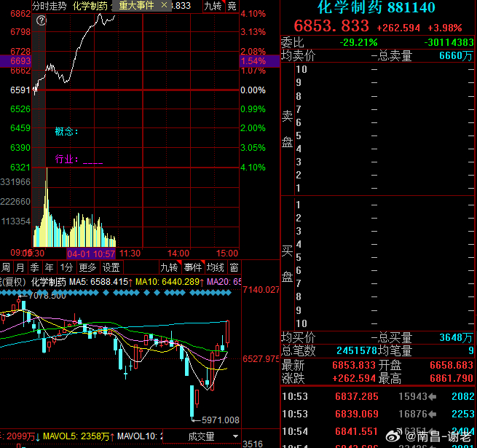Close the 重大事件 tab with X

pos(165,5)
